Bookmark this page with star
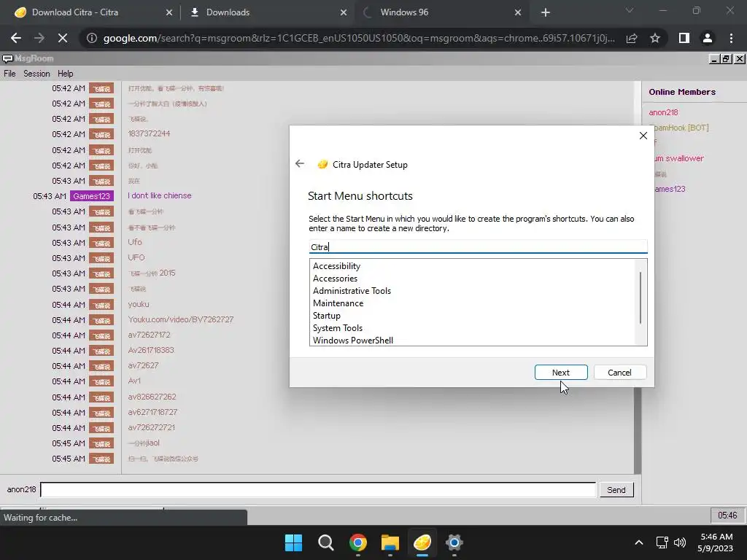This screenshot has height=560, width=747. (x=655, y=38)
